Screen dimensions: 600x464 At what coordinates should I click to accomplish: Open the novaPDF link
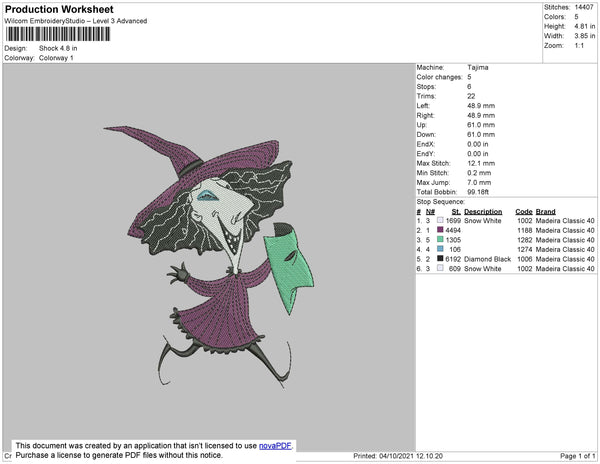[275, 446]
